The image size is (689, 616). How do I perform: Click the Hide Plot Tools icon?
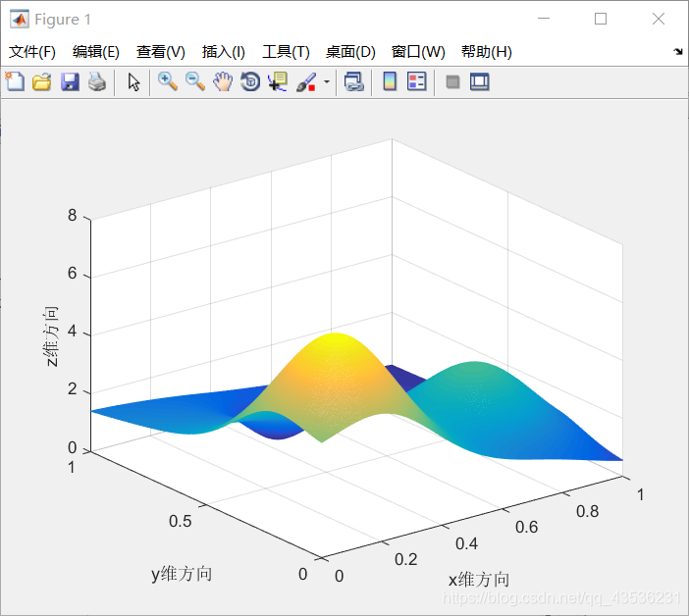452,81
